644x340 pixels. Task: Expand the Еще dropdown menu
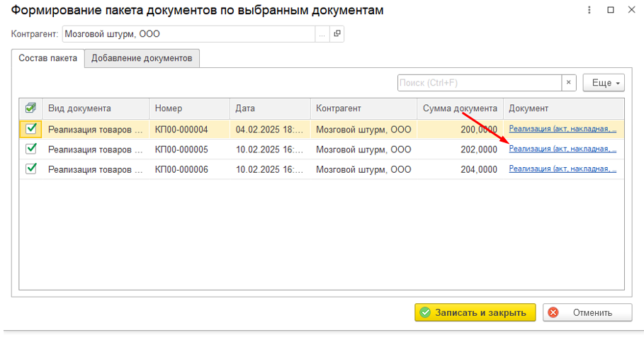click(603, 83)
